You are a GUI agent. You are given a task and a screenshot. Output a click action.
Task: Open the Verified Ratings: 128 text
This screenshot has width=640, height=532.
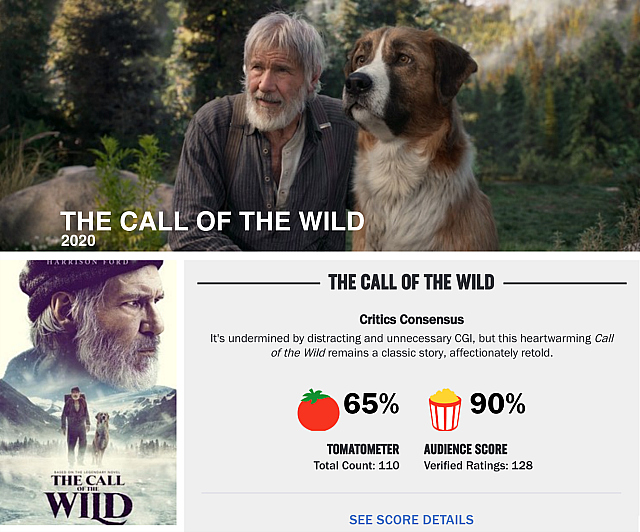click(x=478, y=465)
